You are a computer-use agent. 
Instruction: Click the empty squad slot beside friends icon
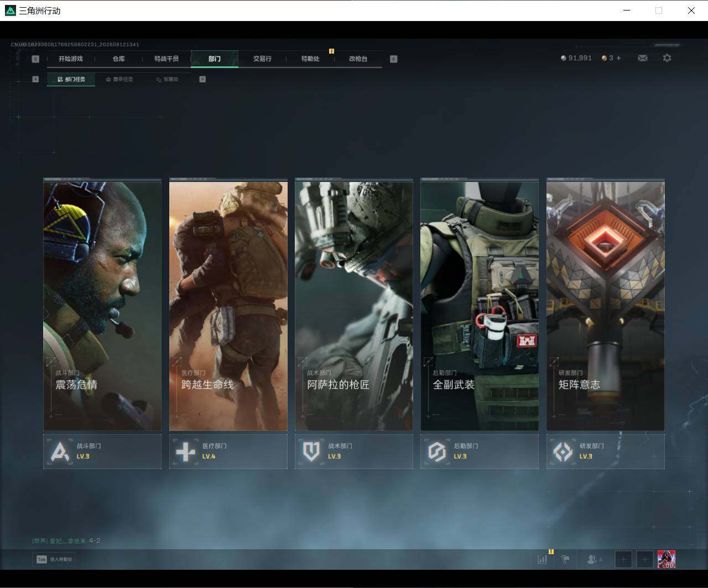pos(623,559)
